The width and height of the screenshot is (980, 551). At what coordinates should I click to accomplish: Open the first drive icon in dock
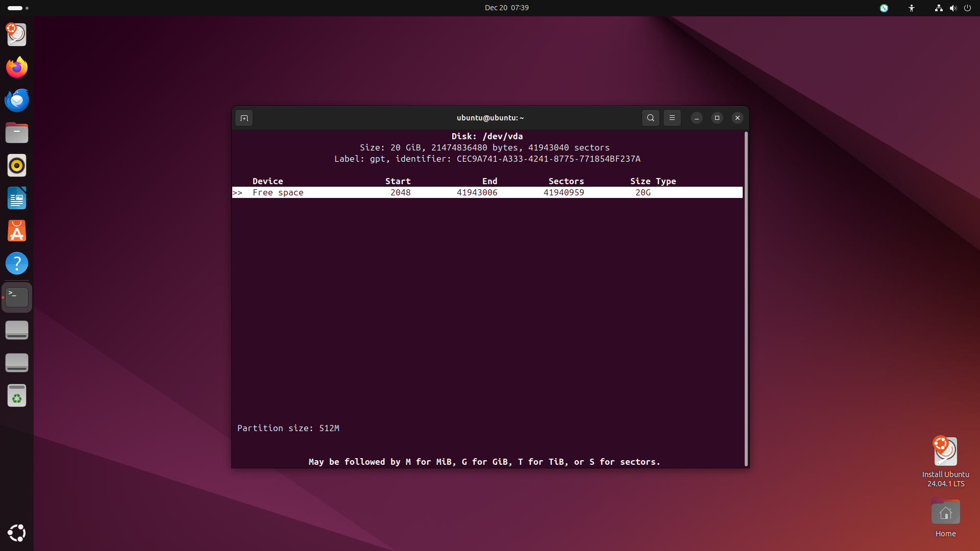pos(17,330)
